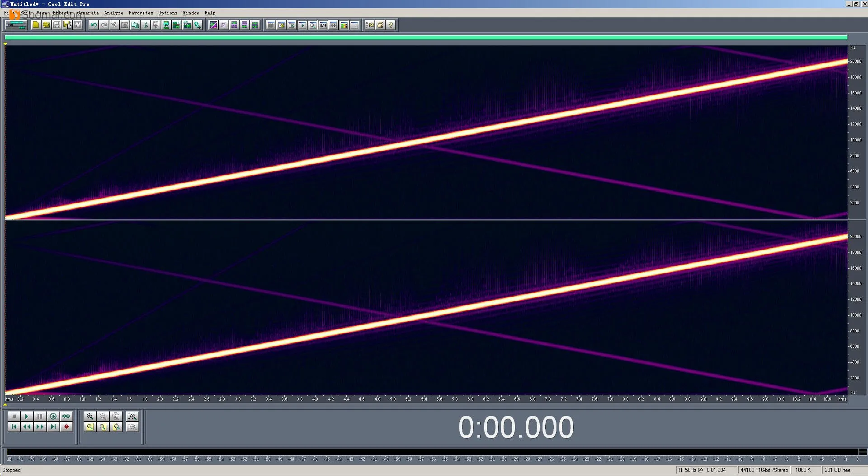
Task: Rewind using the double left arrow button
Action: click(27, 427)
